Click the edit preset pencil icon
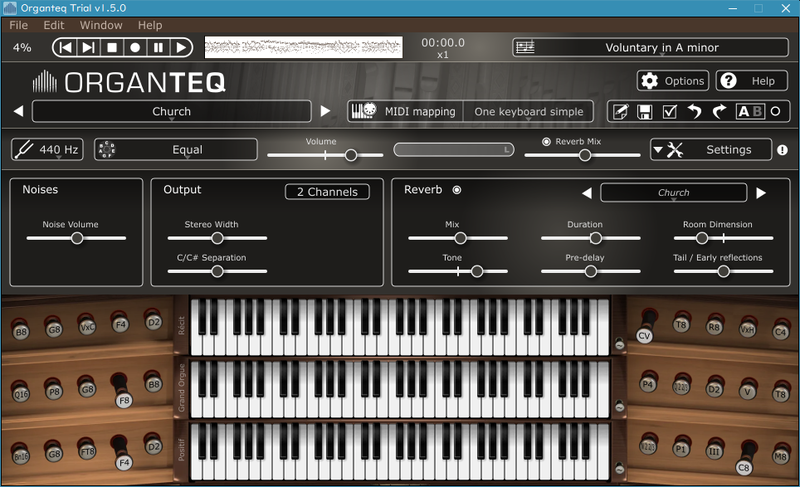 620,111
